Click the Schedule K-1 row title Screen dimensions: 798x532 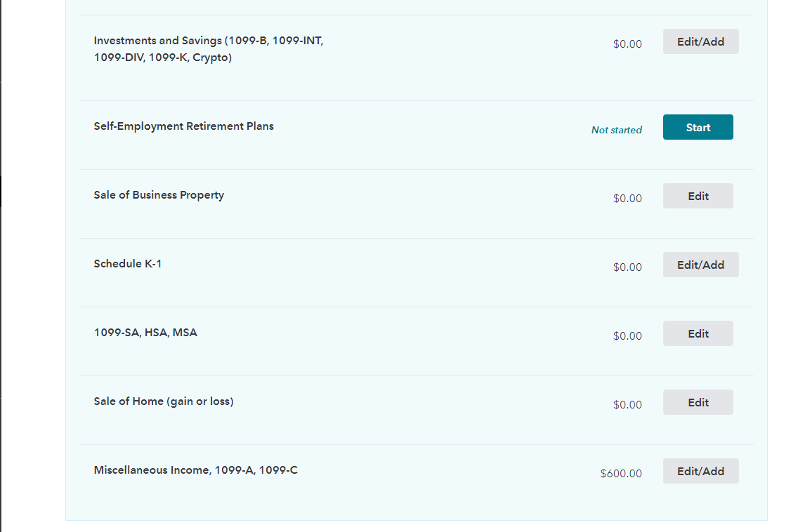click(127, 264)
